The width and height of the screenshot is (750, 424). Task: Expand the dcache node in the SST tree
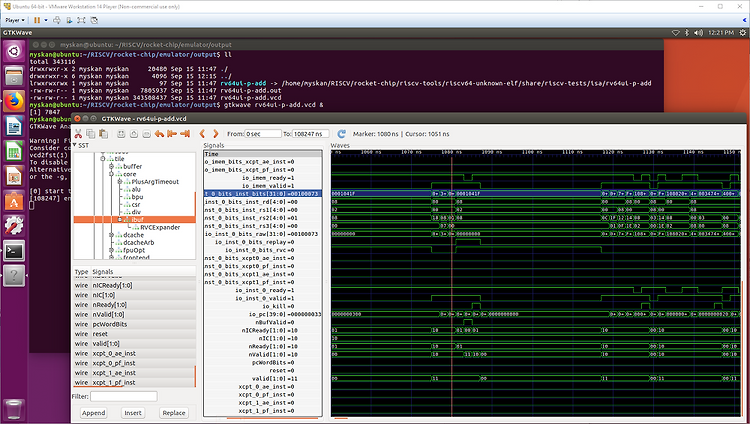pos(111,235)
